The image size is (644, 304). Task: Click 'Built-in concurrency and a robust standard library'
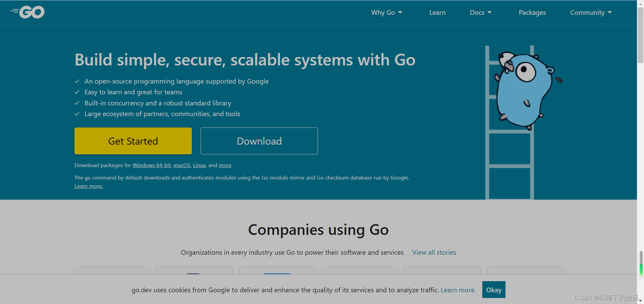tap(158, 103)
